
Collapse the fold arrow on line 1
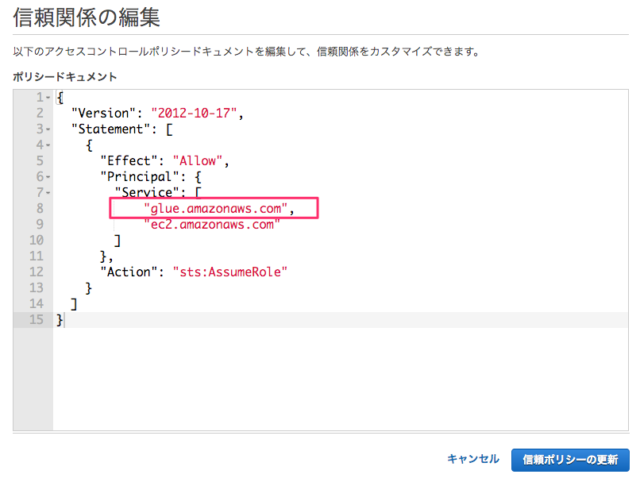(48, 98)
